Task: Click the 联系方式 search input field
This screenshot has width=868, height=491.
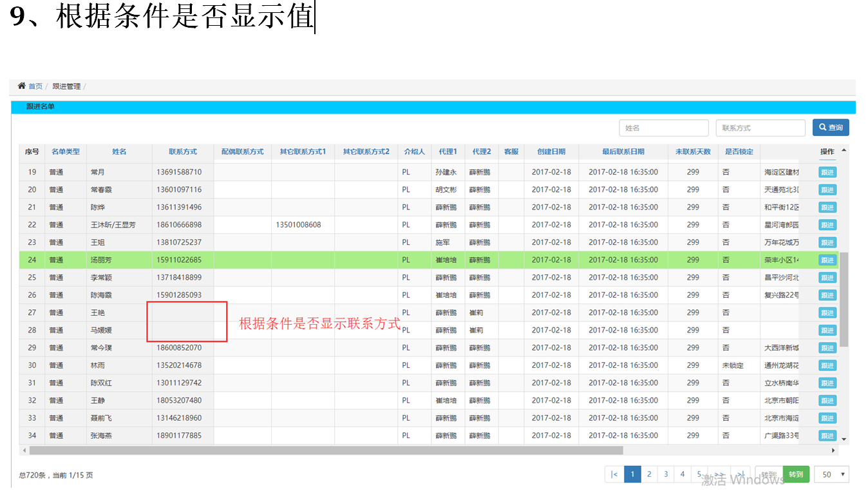Action: tap(760, 128)
